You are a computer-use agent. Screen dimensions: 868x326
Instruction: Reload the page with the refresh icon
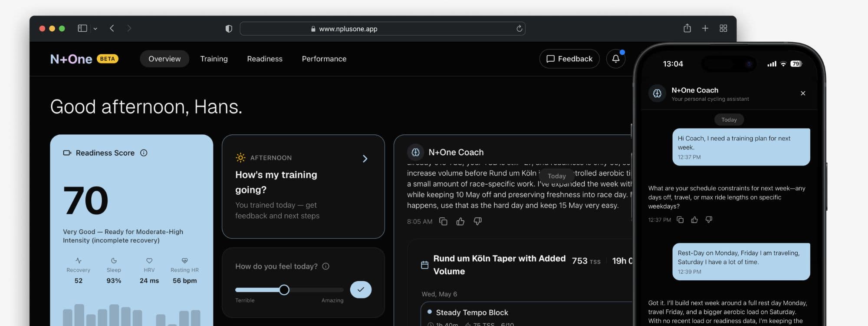point(519,29)
